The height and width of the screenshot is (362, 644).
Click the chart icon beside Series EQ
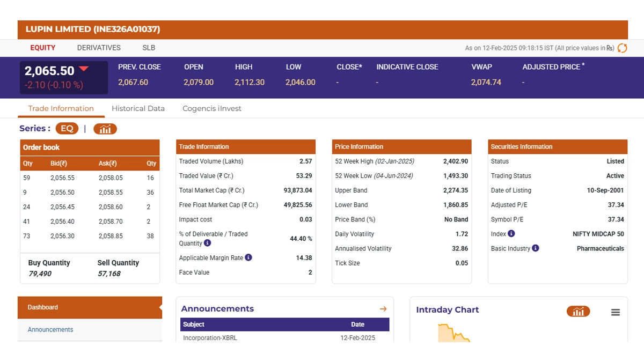tap(105, 129)
